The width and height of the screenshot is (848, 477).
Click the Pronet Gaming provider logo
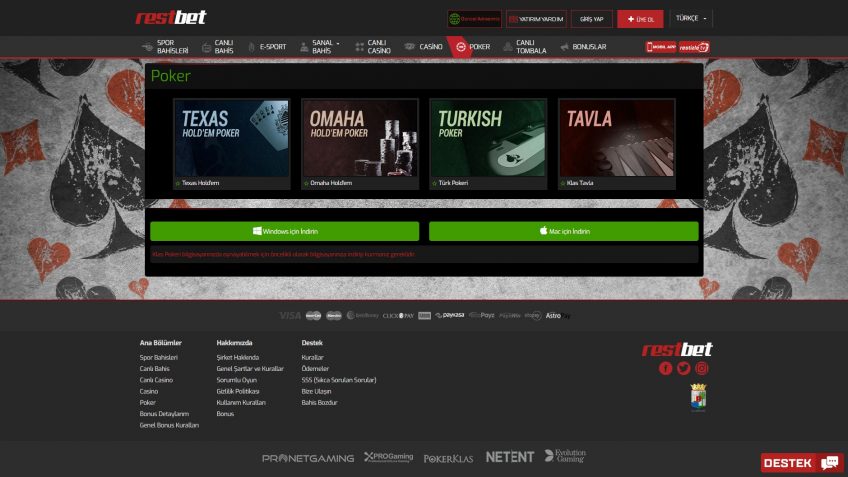(x=308, y=459)
